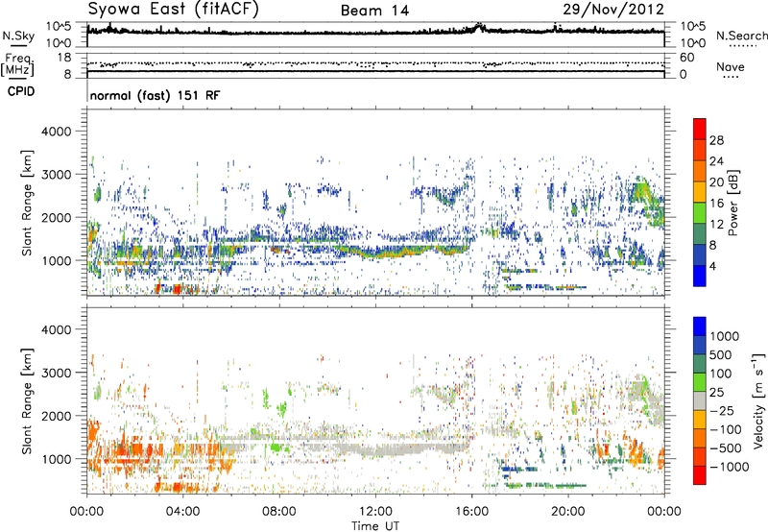
Task: Click the '4' power colorbar label
Action: (712, 266)
